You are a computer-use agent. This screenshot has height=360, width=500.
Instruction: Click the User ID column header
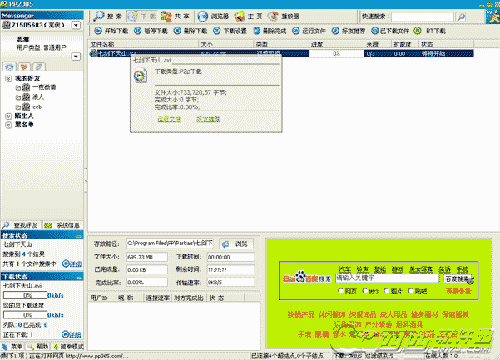tap(99, 298)
